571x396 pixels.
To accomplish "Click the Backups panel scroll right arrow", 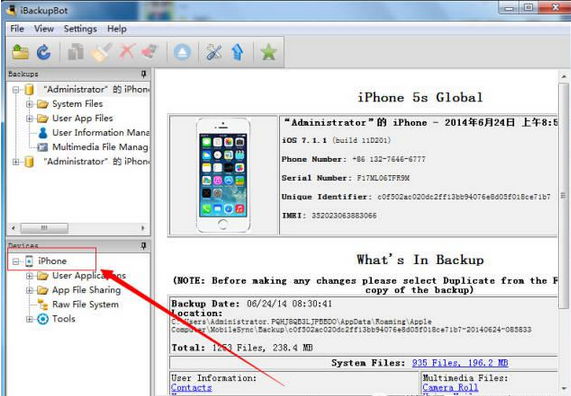I will point(143,228).
